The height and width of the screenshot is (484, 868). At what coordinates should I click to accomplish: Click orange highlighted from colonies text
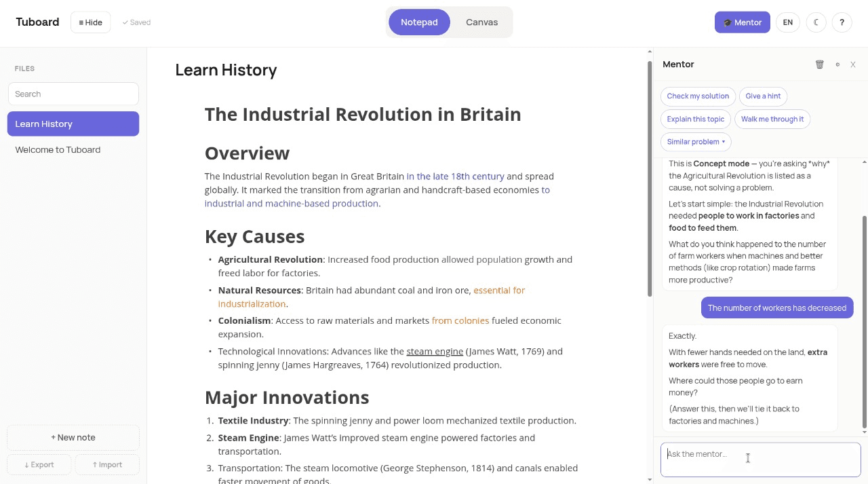tap(460, 321)
